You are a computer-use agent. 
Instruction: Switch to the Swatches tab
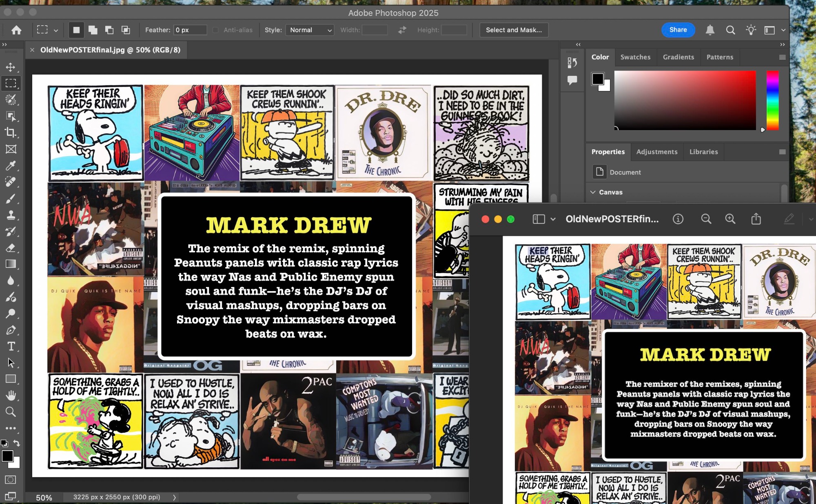point(635,57)
